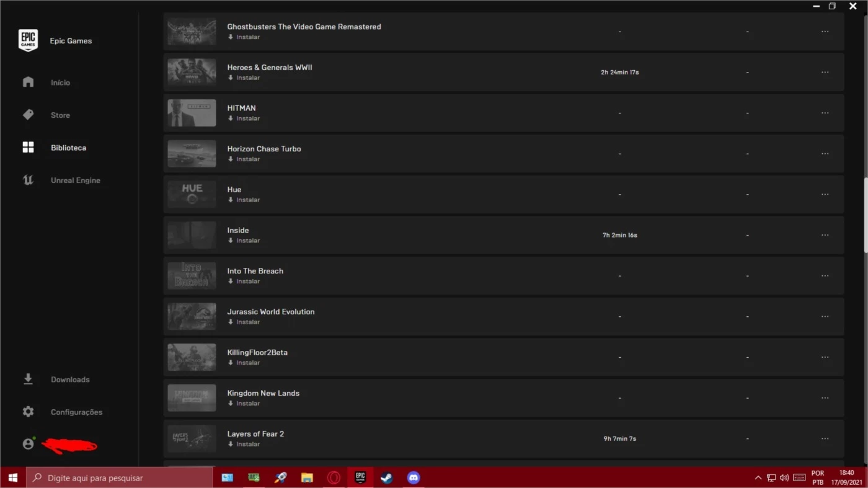Click the Jurassic World Evolution title
Screen dimensions: 868x488
(271, 312)
